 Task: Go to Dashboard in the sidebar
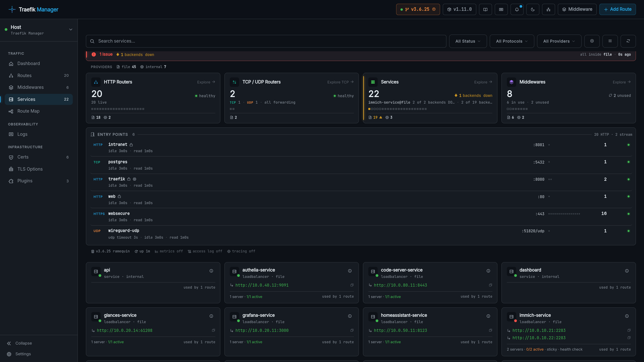pos(39,64)
